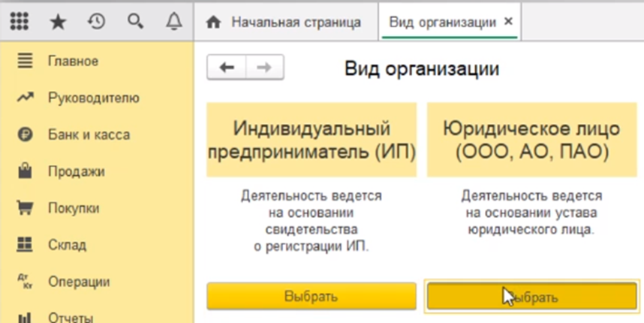
Task: Click the Продажи shopping bag icon
Action: (25, 172)
